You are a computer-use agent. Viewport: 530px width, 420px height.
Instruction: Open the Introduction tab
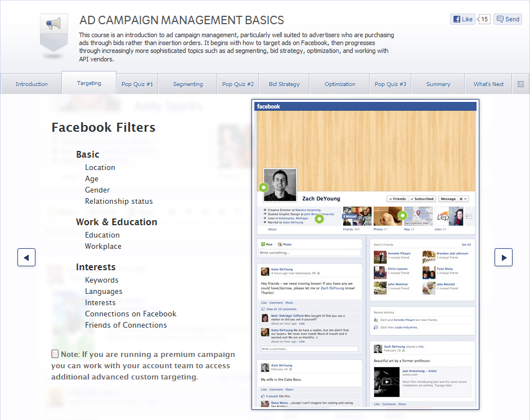pyautogui.click(x=32, y=84)
